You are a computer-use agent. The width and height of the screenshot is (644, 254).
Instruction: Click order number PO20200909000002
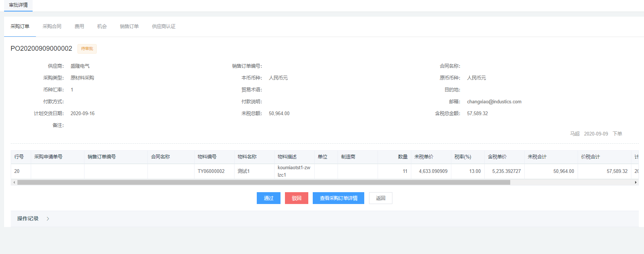click(42, 49)
